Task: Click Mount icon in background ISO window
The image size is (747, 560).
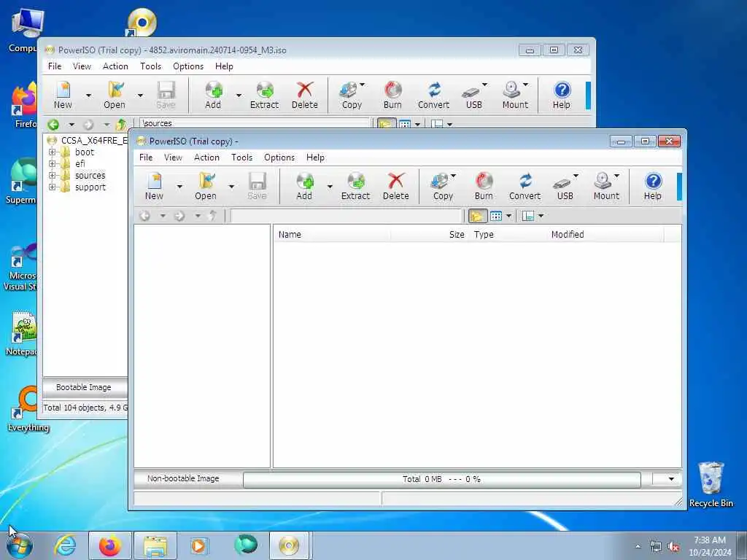Action: click(x=516, y=96)
